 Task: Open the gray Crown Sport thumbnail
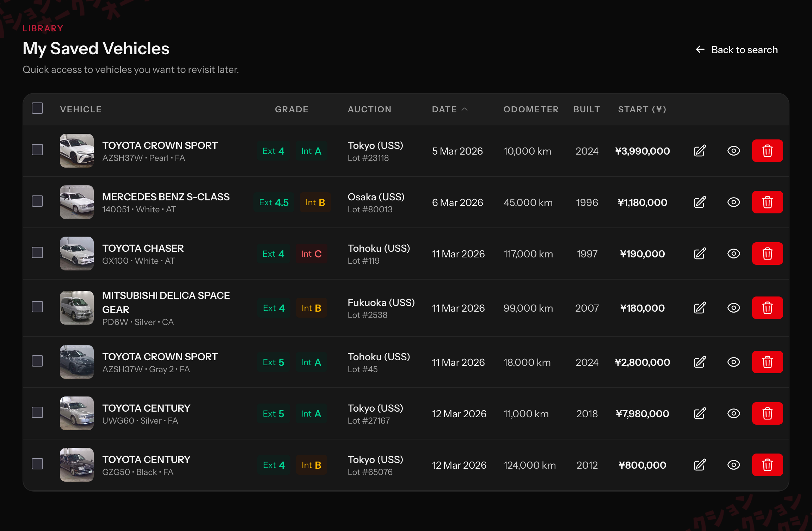click(x=77, y=362)
